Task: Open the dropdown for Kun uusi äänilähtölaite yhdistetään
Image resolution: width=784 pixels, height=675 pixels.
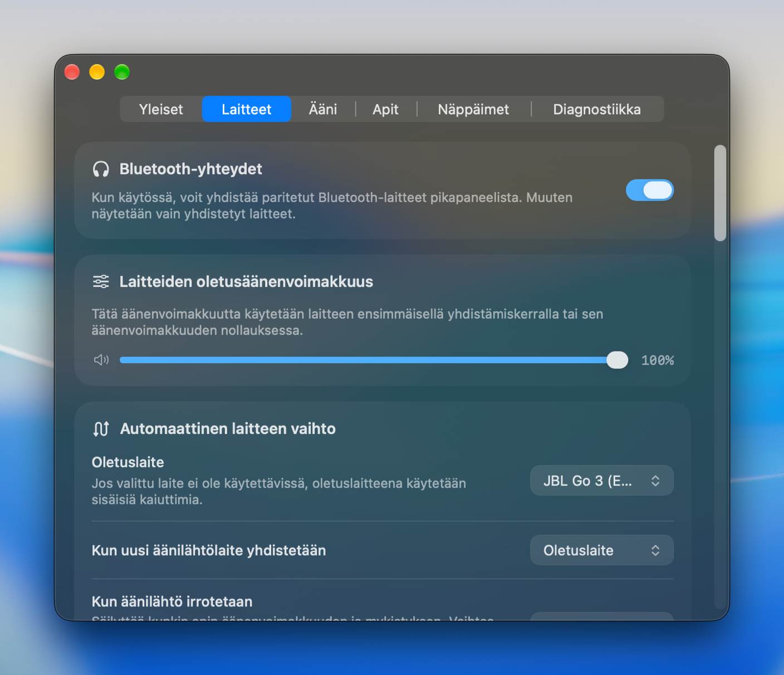Action: (x=602, y=550)
